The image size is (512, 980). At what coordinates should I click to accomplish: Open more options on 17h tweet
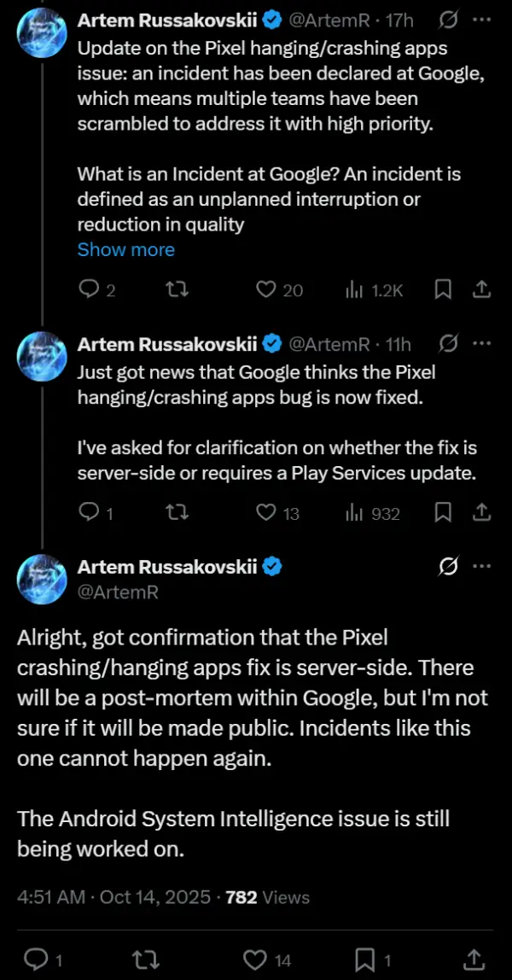481,18
